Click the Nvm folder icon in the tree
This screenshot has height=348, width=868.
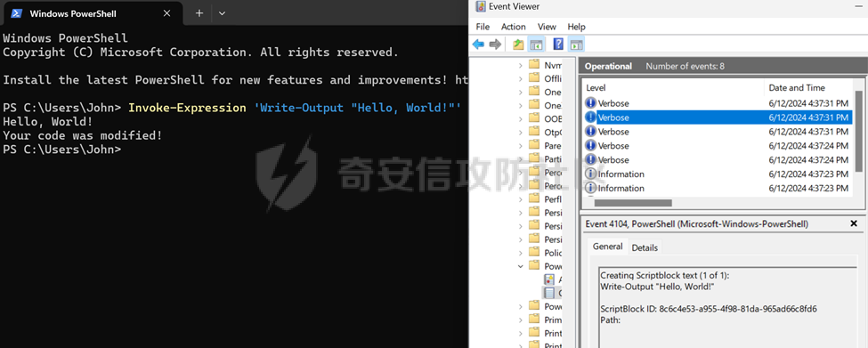tap(534, 65)
